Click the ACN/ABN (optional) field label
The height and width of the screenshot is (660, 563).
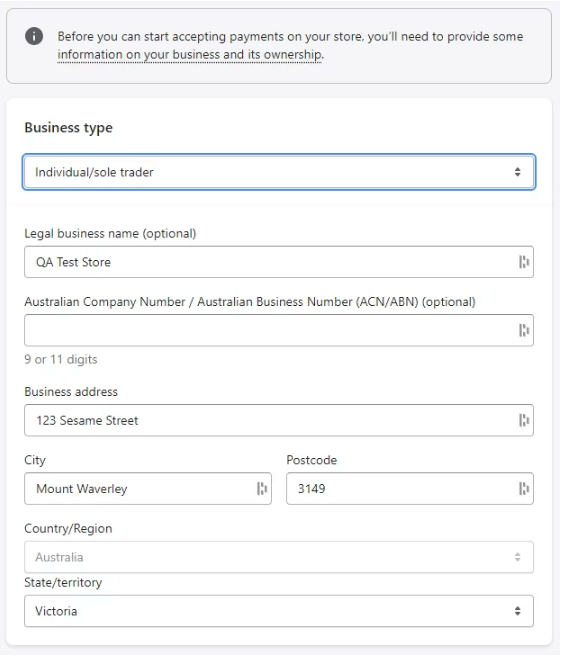click(250, 302)
